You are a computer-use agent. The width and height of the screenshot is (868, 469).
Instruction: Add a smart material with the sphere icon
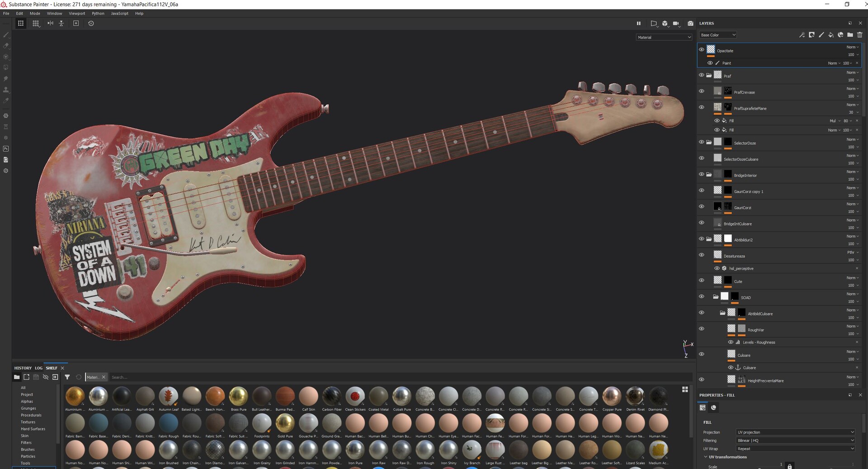[x=840, y=35]
